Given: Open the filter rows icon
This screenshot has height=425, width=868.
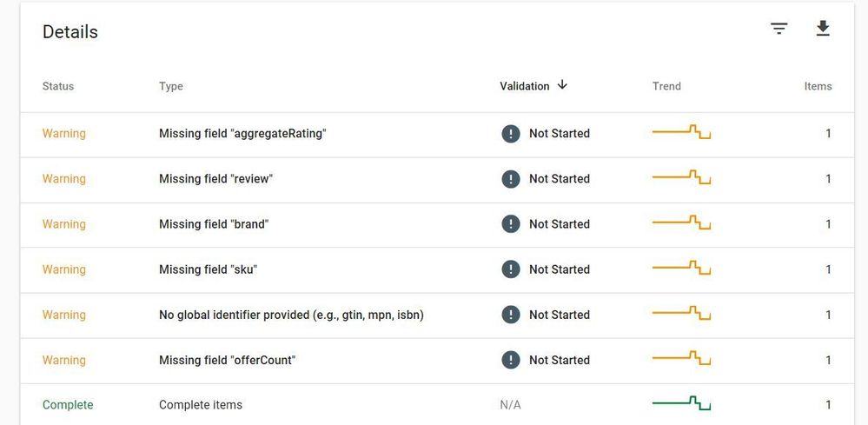Looking at the screenshot, I should (x=779, y=29).
